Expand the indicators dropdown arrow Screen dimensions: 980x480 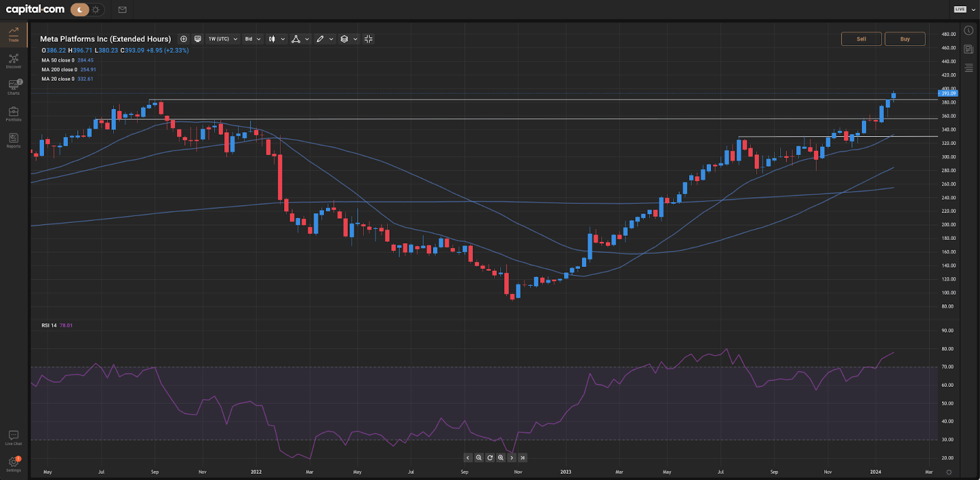[307, 39]
